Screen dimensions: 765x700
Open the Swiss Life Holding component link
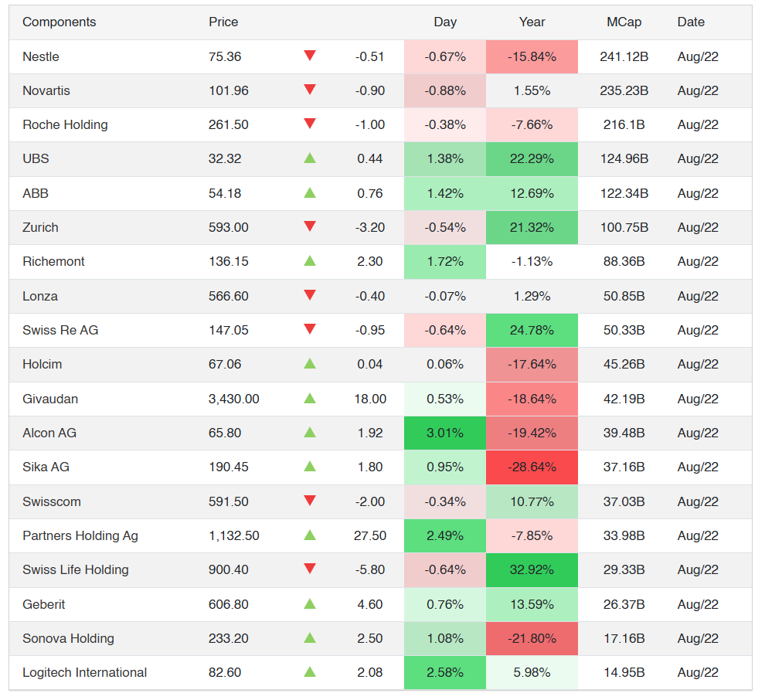pyautogui.click(x=76, y=569)
